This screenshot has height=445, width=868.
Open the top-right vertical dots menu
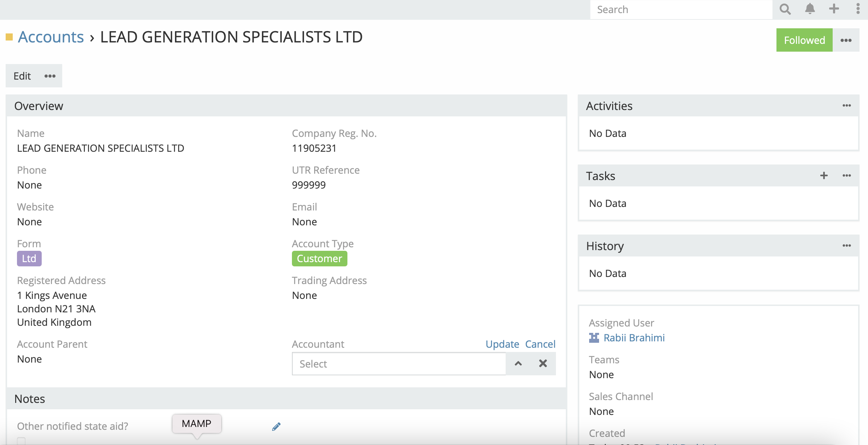click(858, 9)
